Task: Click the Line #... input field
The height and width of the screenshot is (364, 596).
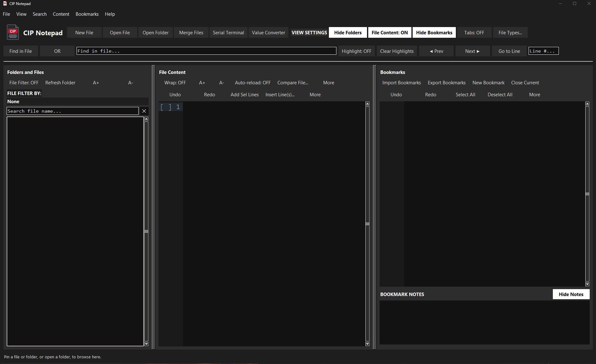Action: pyautogui.click(x=544, y=51)
